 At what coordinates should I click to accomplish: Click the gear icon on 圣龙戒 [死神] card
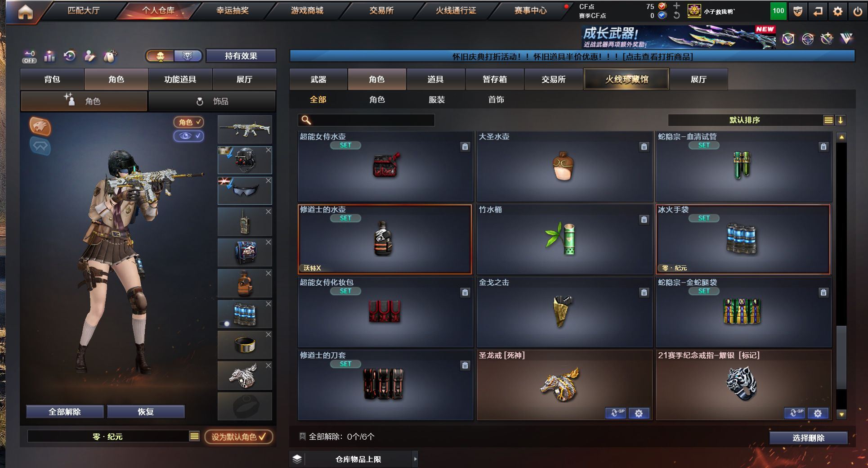coord(639,413)
